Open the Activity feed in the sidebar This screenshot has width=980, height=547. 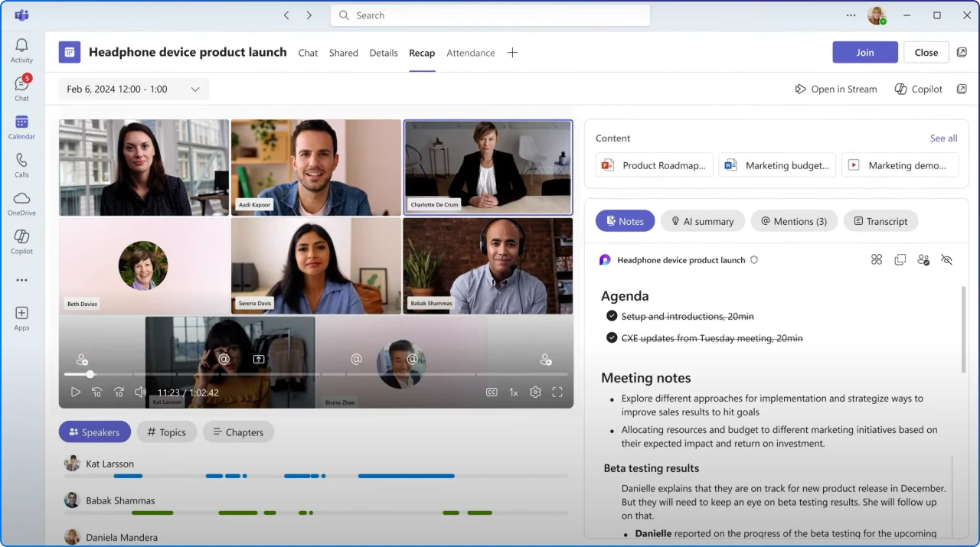(x=21, y=50)
